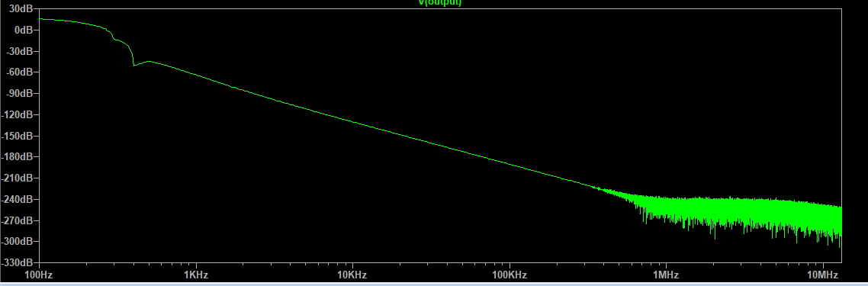Click the -210dB axis label
The height and width of the screenshot is (286, 868).
tap(17, 178)
